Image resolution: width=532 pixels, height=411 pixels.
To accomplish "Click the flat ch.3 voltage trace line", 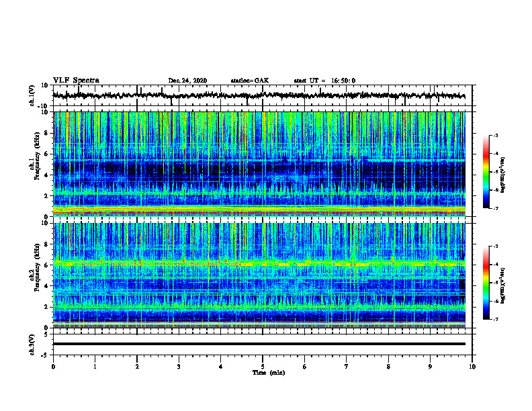I will click(x=259, y=344).
